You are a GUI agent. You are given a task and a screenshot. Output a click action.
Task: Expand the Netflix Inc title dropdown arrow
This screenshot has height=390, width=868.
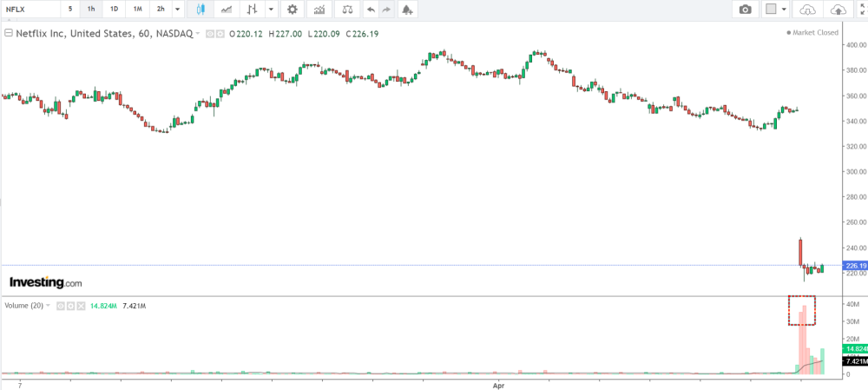[198, 35]
